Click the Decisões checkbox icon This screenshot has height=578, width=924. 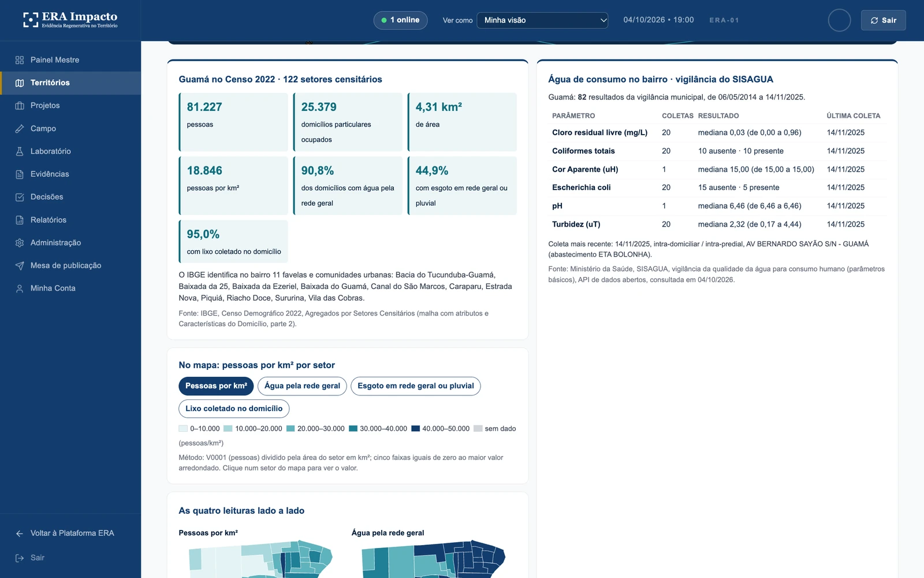pos(20,197)
